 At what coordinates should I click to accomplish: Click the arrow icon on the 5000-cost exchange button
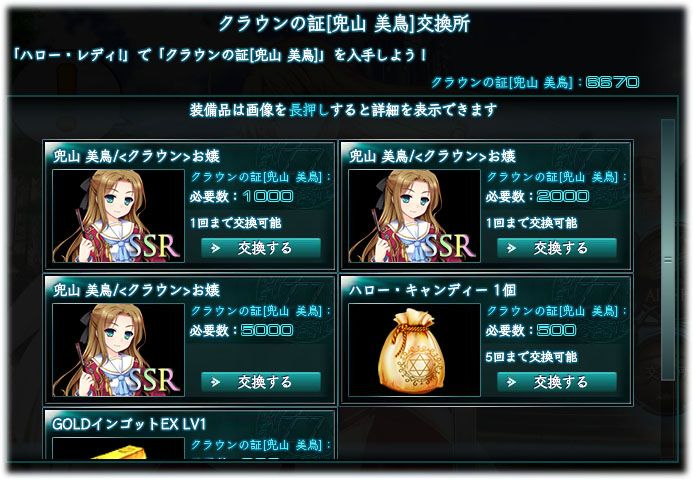click(215, 382)
